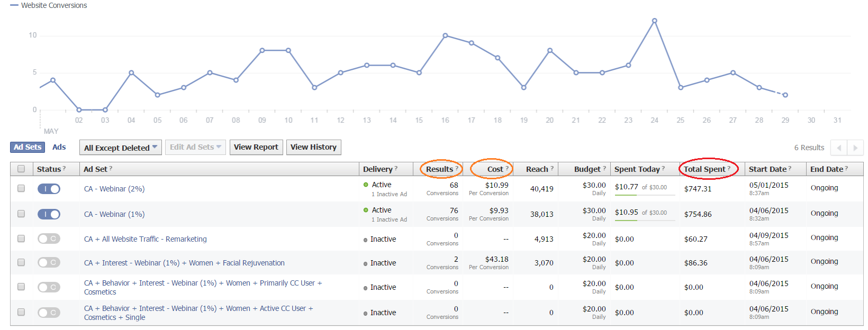The width and height of the screenshot is (868, 330).
Task: Expand the Edit Ad Sets dropdown
Action: coord(195,147)
